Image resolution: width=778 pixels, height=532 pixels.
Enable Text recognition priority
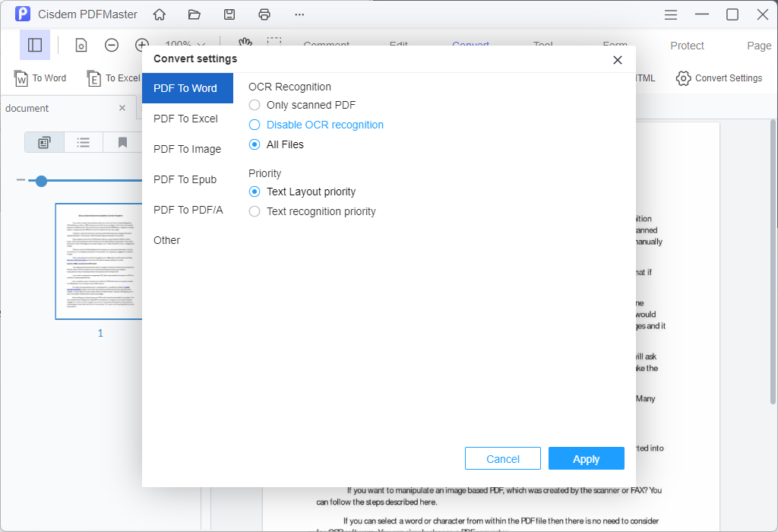(x=254, y=211)
